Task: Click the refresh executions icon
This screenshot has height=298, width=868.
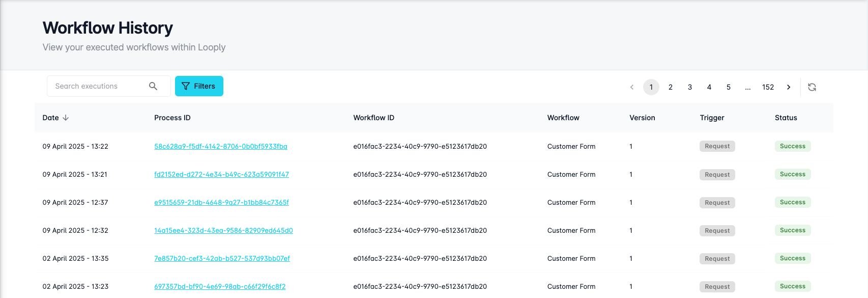Action: [x=812, y=87]
